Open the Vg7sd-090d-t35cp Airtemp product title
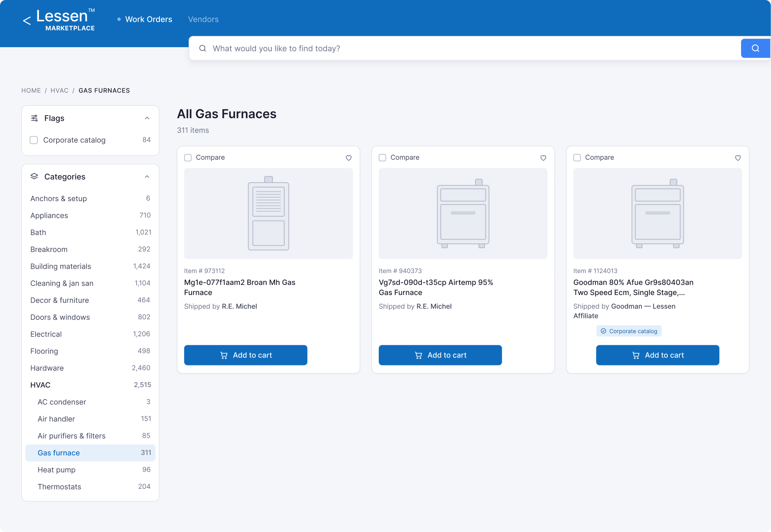Screen dimensions: 771x532 436,288
